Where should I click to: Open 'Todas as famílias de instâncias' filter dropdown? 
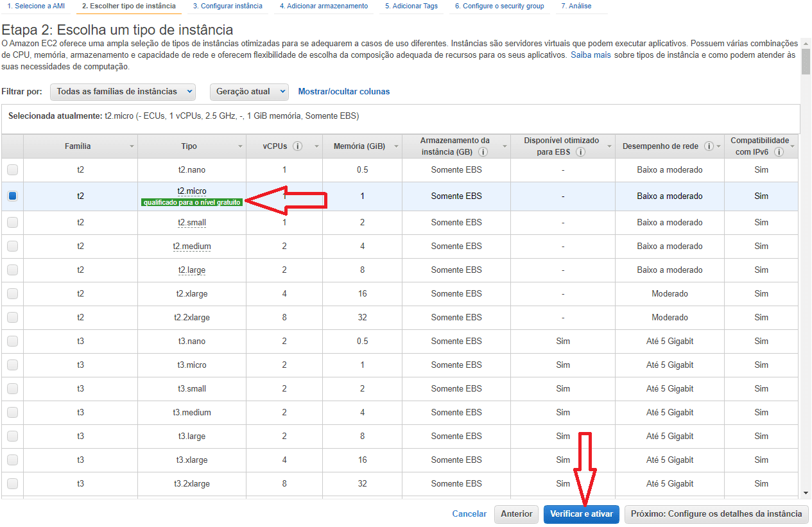123,92
